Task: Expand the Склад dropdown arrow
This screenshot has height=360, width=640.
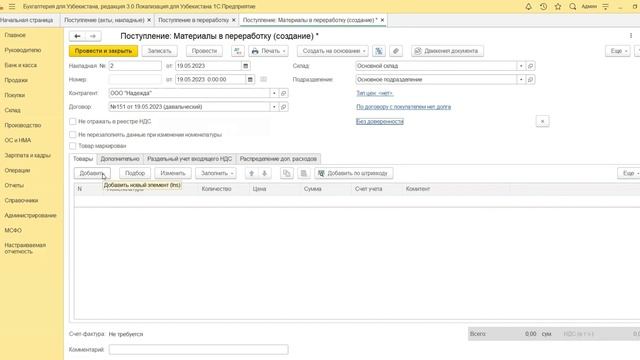Action: click(521, 66)
